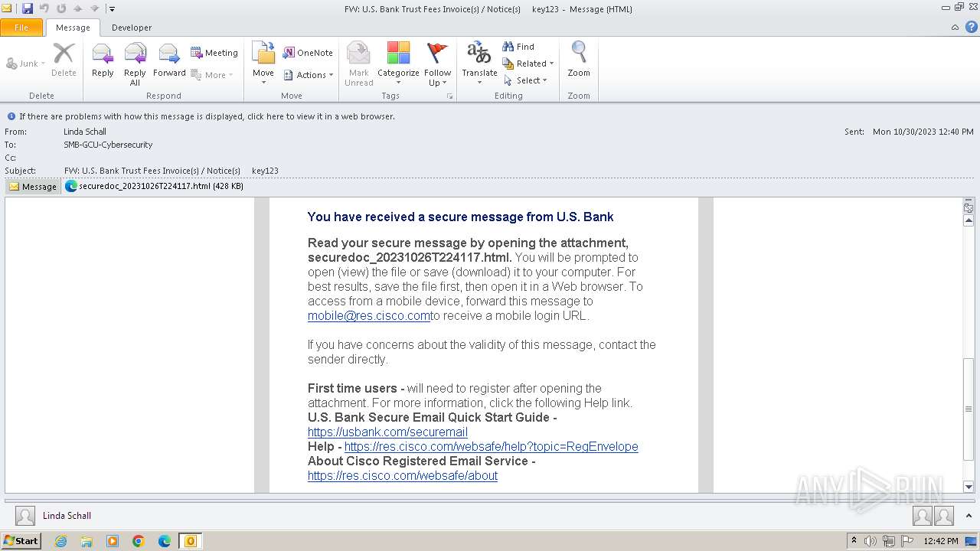980x551 pixels.
Task: Open Internet Explorer from taskbar
Action: (x=60, y=541)
